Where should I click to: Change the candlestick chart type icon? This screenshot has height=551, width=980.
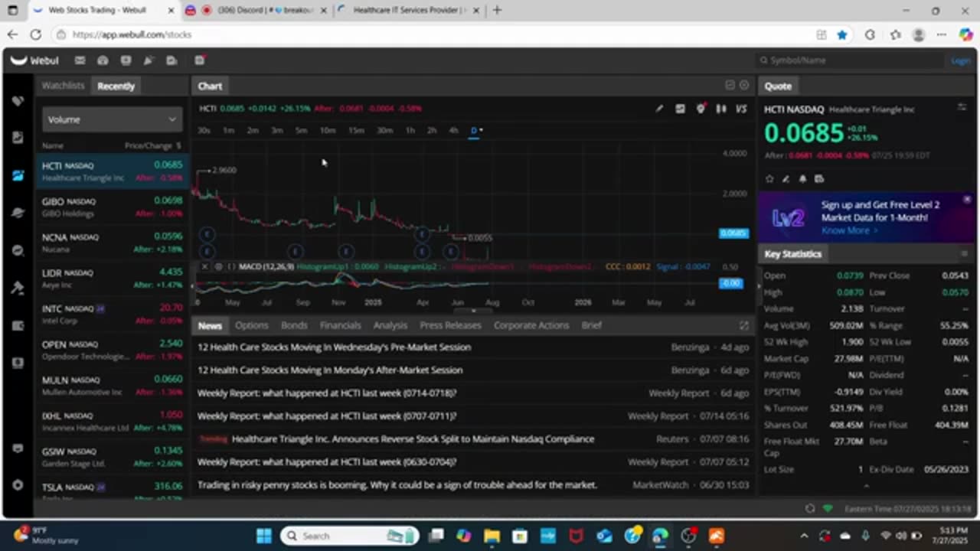click(x=720, y=109)
